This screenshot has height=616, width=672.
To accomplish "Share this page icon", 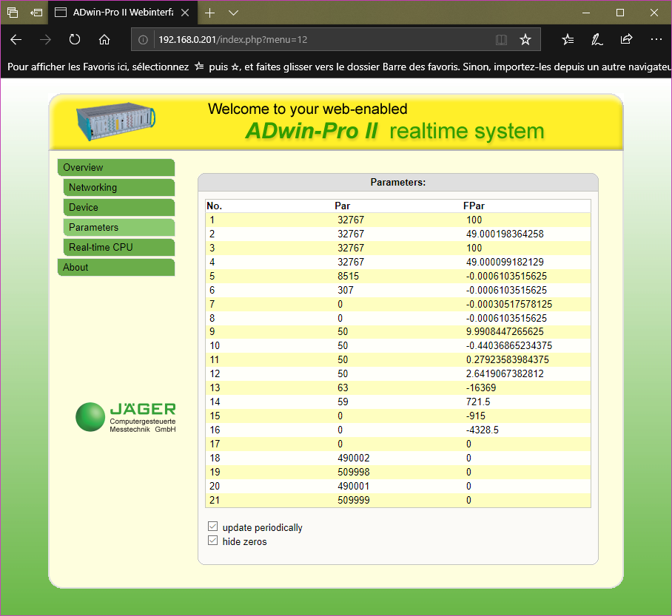I will point(626,39).
